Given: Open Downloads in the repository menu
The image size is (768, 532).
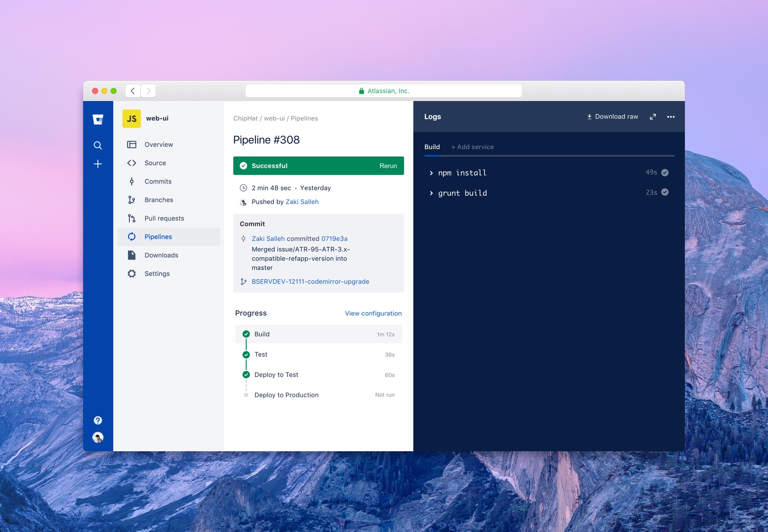Looking at the screenshot, I should coord(168,255).
